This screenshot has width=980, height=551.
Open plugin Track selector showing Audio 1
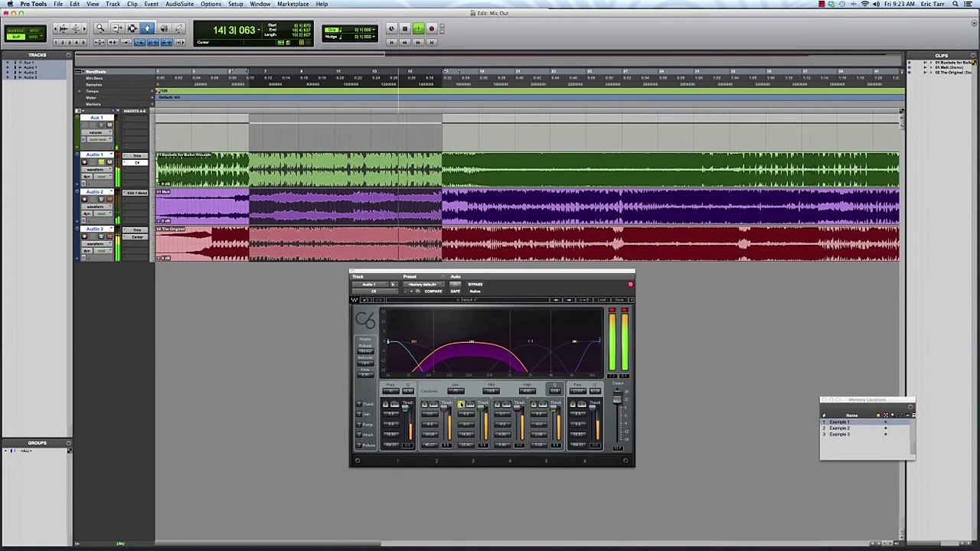(370, 285)
